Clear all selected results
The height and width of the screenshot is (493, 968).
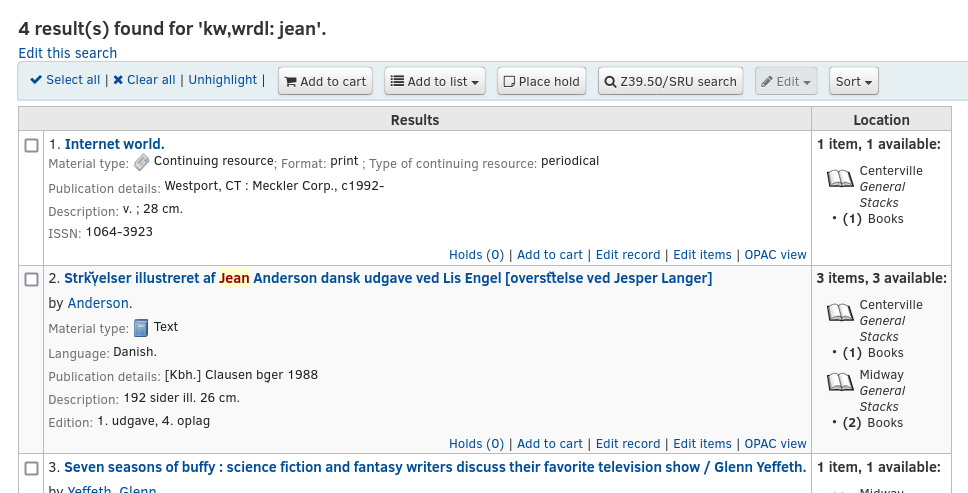click(144, 80)
